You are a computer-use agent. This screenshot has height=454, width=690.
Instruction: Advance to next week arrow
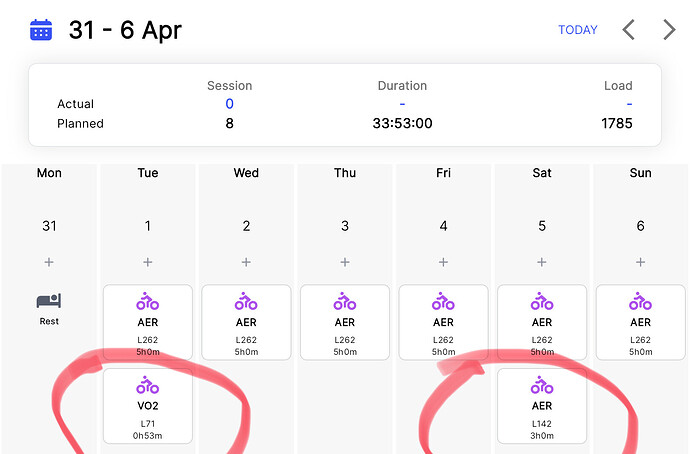tap(669, 30)
